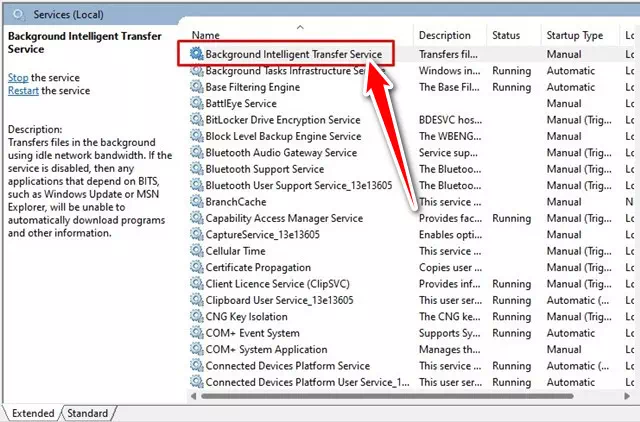Select the BranchCache service
Image resolution: width=640 pixels, height=422 pixels.
point(236,202)
